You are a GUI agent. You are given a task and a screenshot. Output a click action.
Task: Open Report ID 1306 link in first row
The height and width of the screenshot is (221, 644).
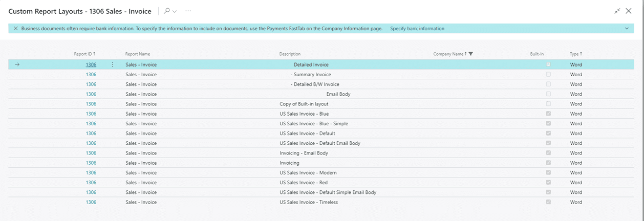pyautogui.click(x=91, y=65)
